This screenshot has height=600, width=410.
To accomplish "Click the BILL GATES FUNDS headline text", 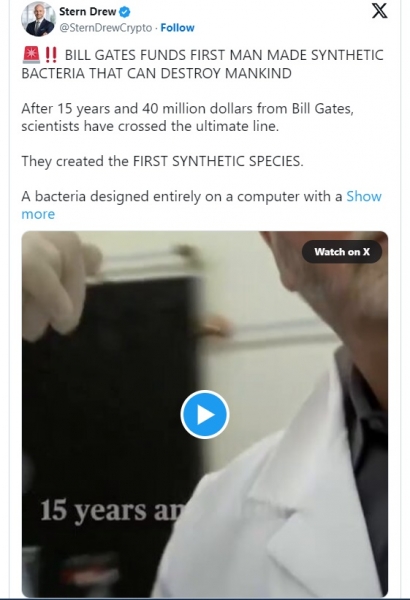I will coord(203,64).
